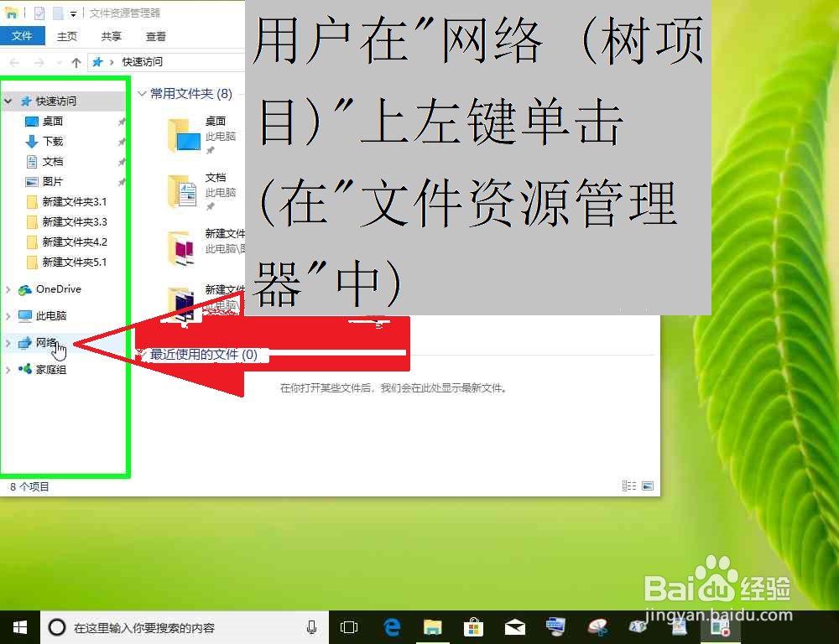Switch to large icons view in status bar
Viewport: 839px width, 644px height.
pyautogui.click(x=646, y=485)
